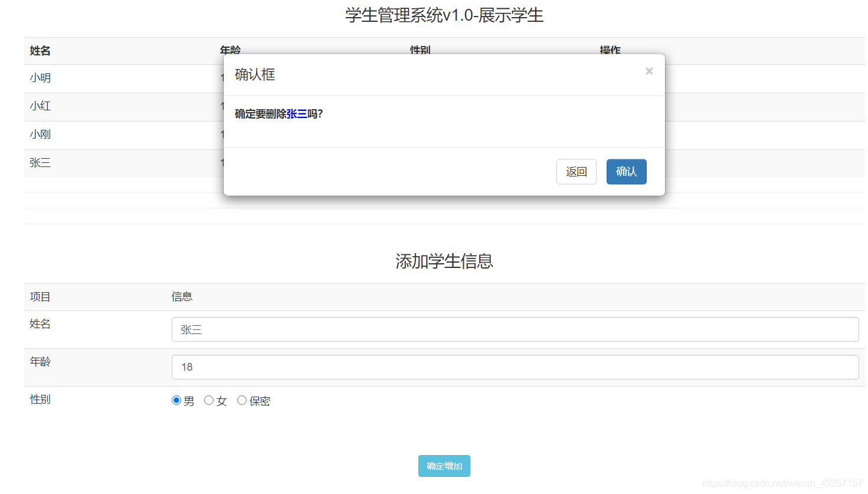Click the 确定增加 button
Screen dimensions: 868x494
(444, 466)
